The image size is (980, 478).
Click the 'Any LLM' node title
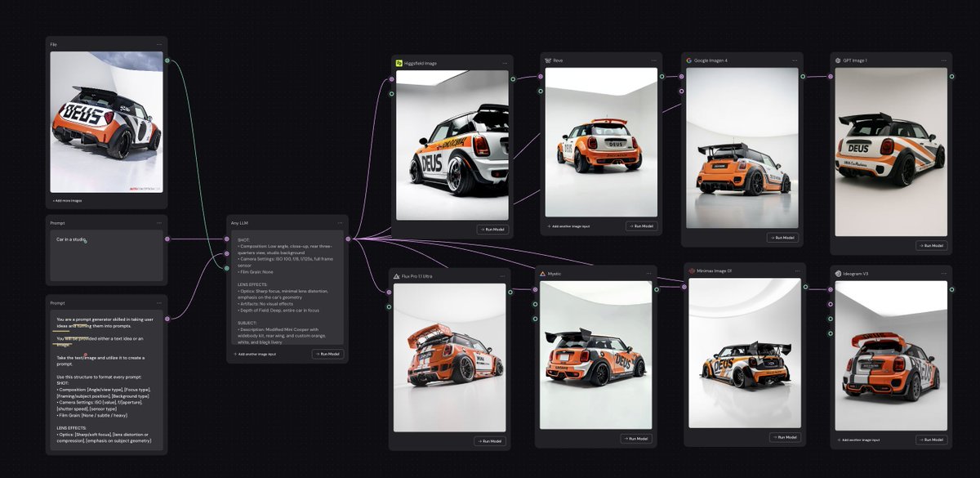(x=239, y=222)
